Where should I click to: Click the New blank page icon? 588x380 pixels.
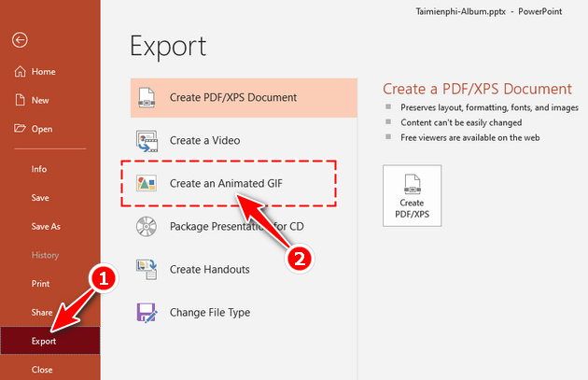coord(20,100)
